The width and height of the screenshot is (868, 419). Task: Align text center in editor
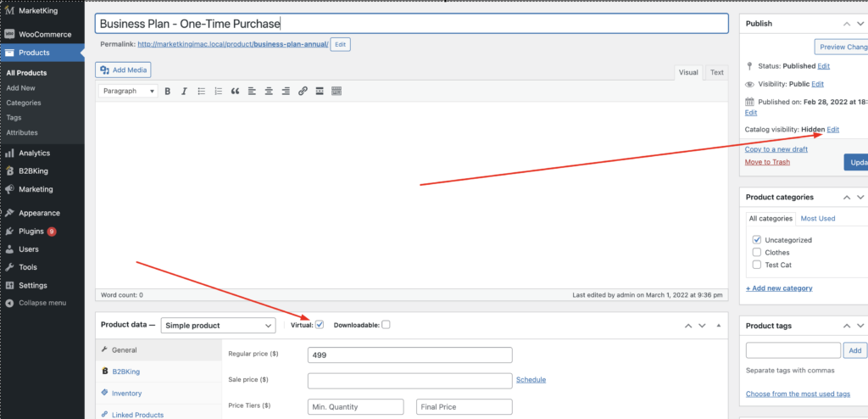click(x=269, y=92)
